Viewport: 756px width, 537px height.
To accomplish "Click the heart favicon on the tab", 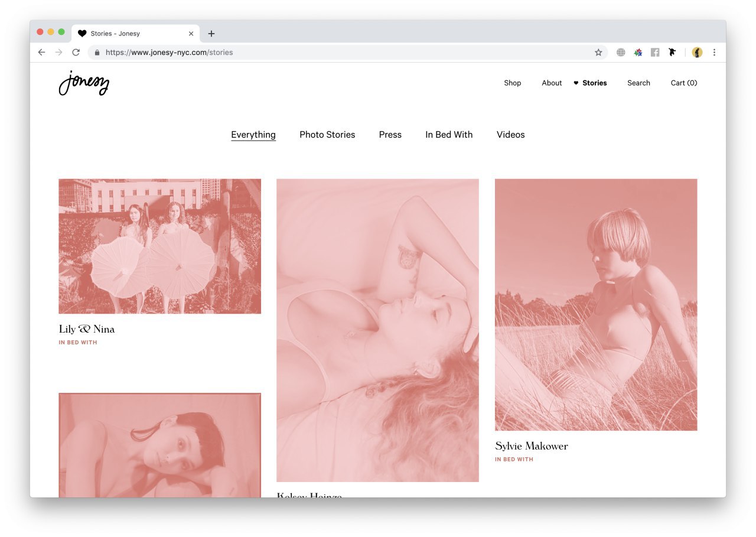I will 82,34.
